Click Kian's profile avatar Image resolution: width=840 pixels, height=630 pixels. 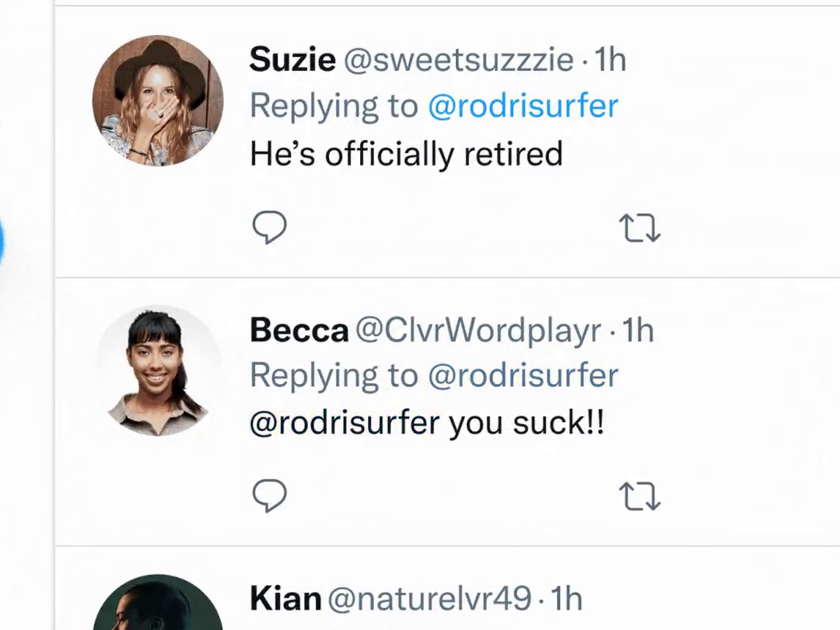click(158, 607)
